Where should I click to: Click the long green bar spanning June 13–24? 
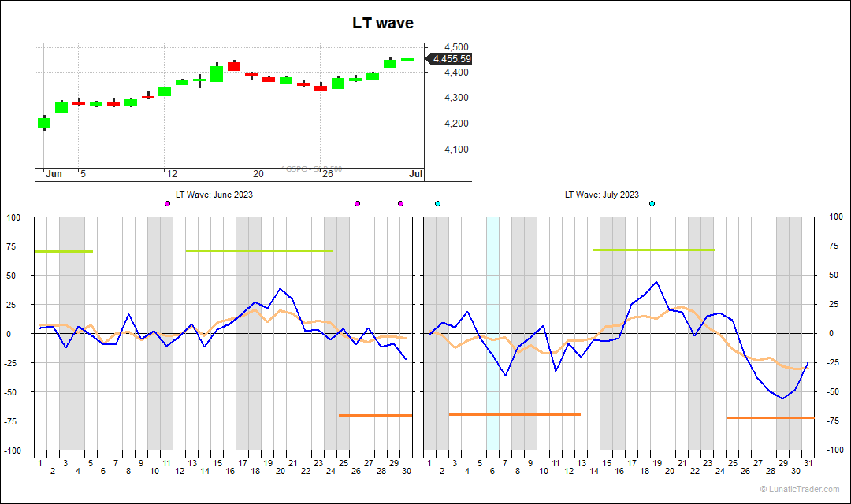(x=260, y=251)
